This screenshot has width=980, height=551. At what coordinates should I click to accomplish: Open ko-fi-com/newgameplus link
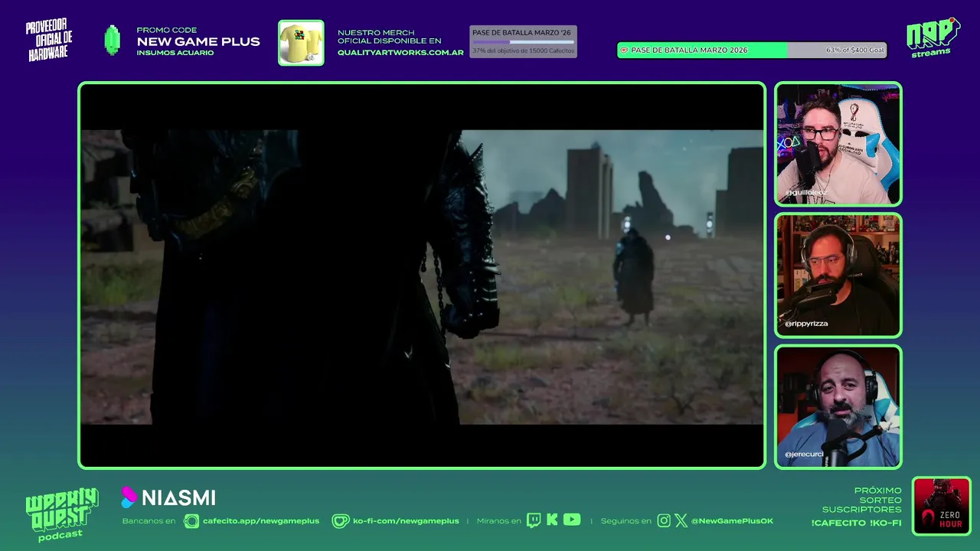(406, 521)
